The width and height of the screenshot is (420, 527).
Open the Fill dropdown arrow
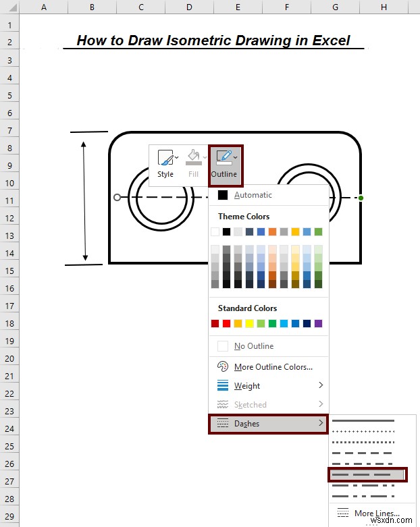(x=205, y=157)
